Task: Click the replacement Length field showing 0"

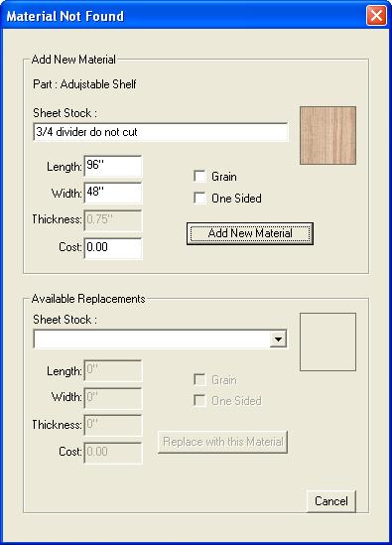Action: click(x=113, y=370)
